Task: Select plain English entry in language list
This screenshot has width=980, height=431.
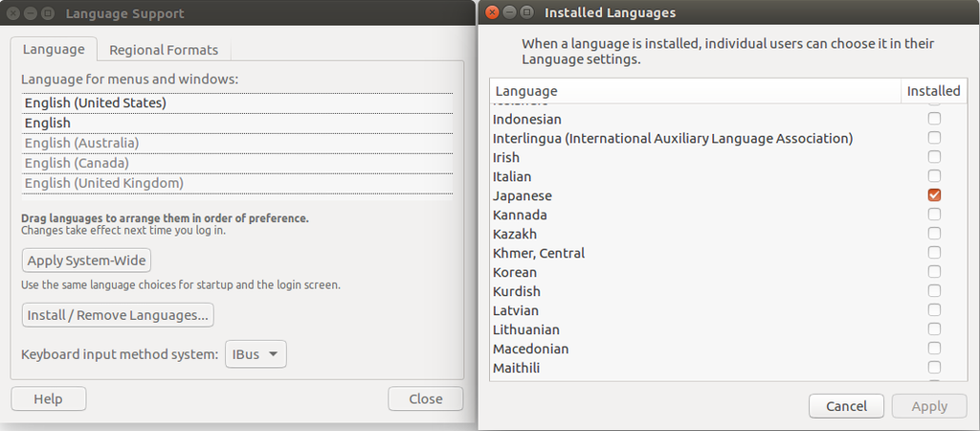Action: pos(237,124)
